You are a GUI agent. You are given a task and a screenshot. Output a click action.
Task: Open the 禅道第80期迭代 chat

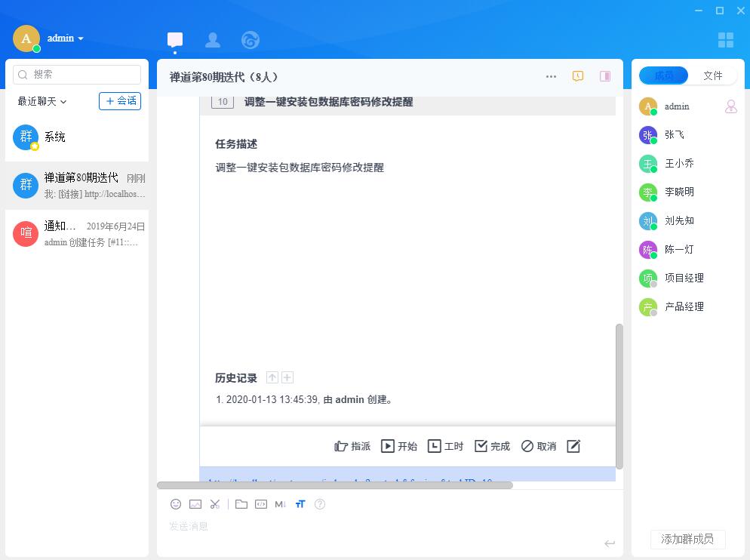tap(77, 185)
